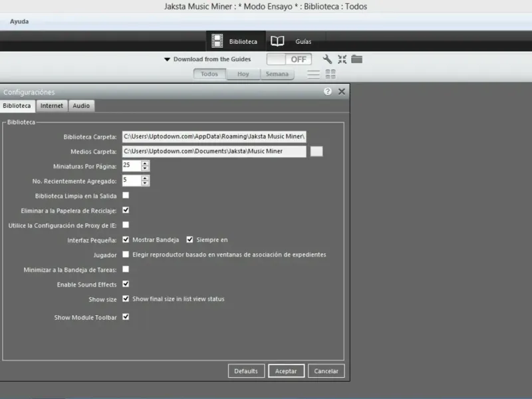Viewport: 532px width, 399px height.
Task: Open the settings wrench icon
Action: [x=327, y=59]
